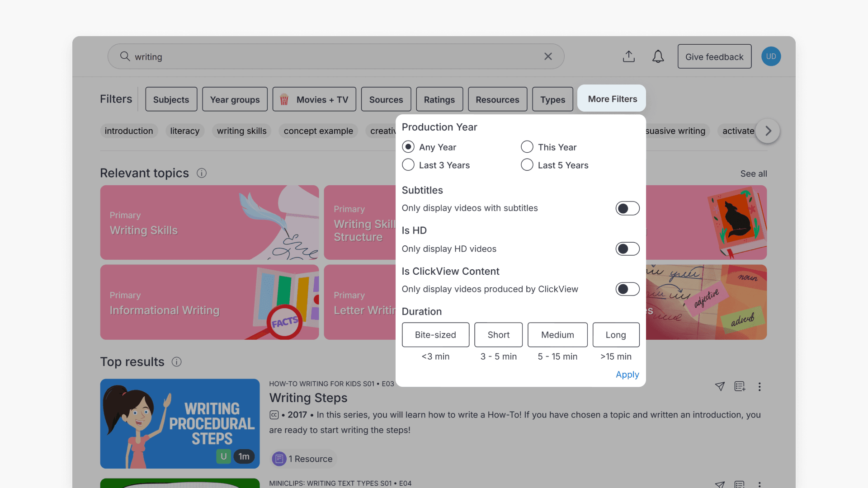Toggle only display HD videos
The width and height of the screenshot is (868, 488).
627,249
